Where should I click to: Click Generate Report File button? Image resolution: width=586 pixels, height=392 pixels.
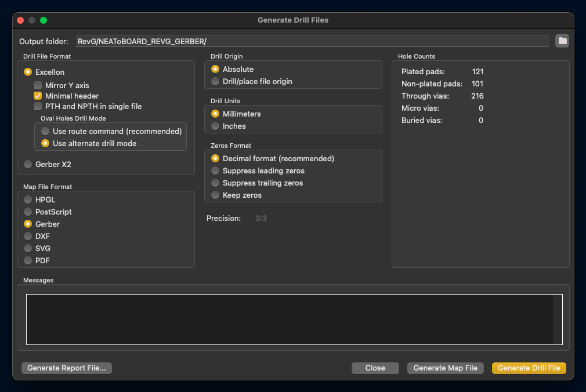pyautogui.click(x=67, y=368)
